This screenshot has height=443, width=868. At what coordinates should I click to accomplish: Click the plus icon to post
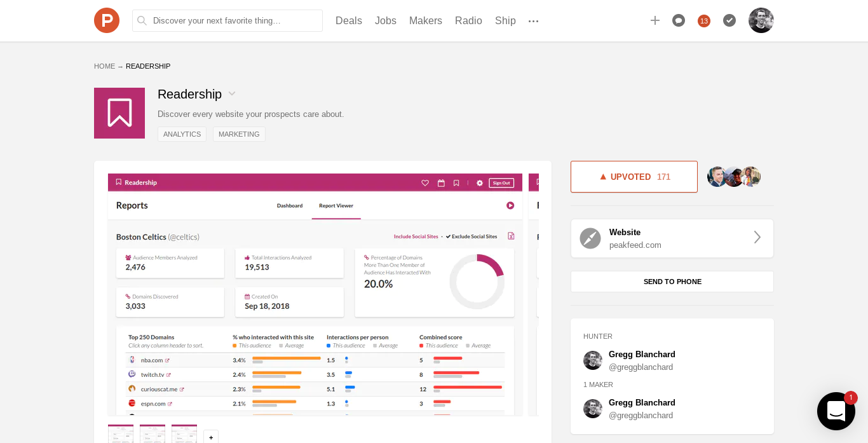tap(655, 20)
